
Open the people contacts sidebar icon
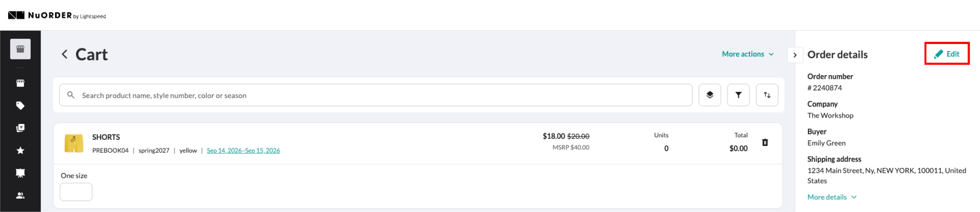click(x=20, y=195)
